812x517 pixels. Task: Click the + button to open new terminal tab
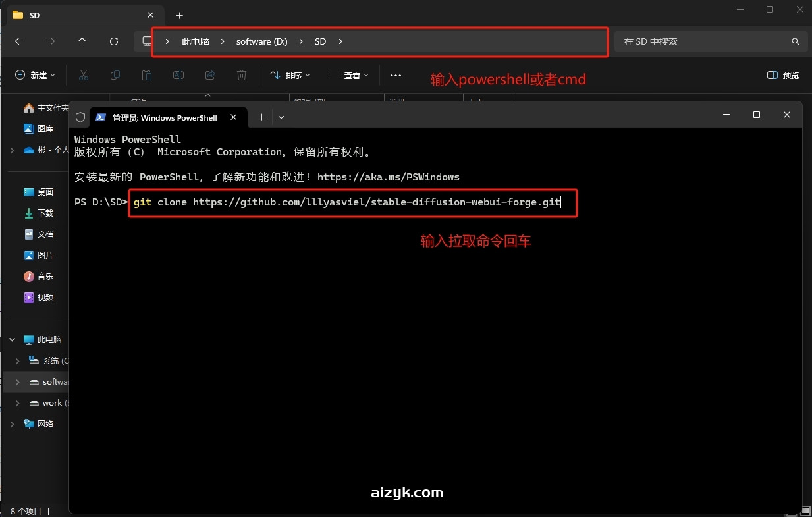pyautogui.click(x=261, y=117)
